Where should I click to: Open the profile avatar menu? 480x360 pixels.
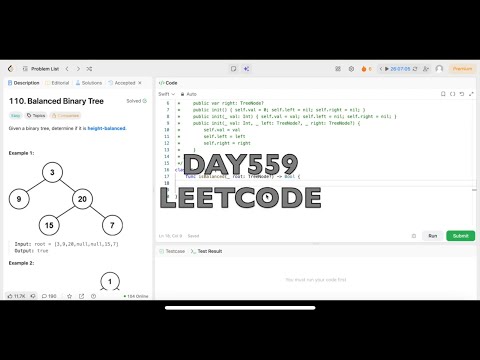click(439, 69)
